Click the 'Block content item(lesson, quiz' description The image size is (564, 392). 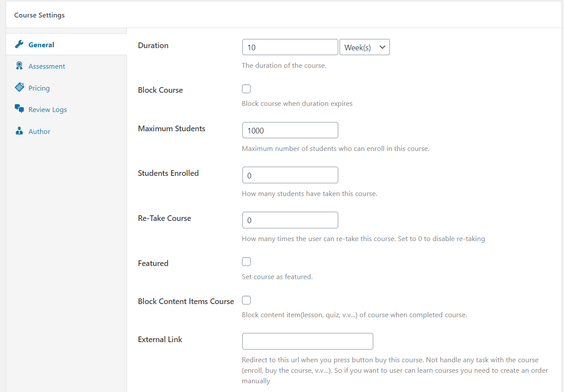coord(354,315)
